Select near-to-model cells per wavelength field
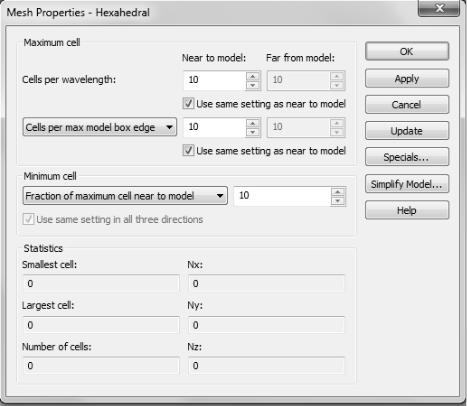467x406 pixels. [x=215, y=80]
